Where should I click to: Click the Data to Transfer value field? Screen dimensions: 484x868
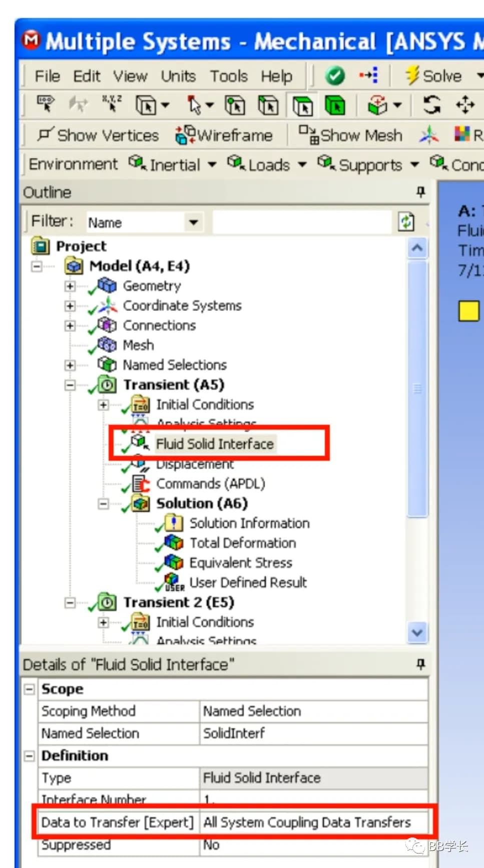click(x=313, y=822)
